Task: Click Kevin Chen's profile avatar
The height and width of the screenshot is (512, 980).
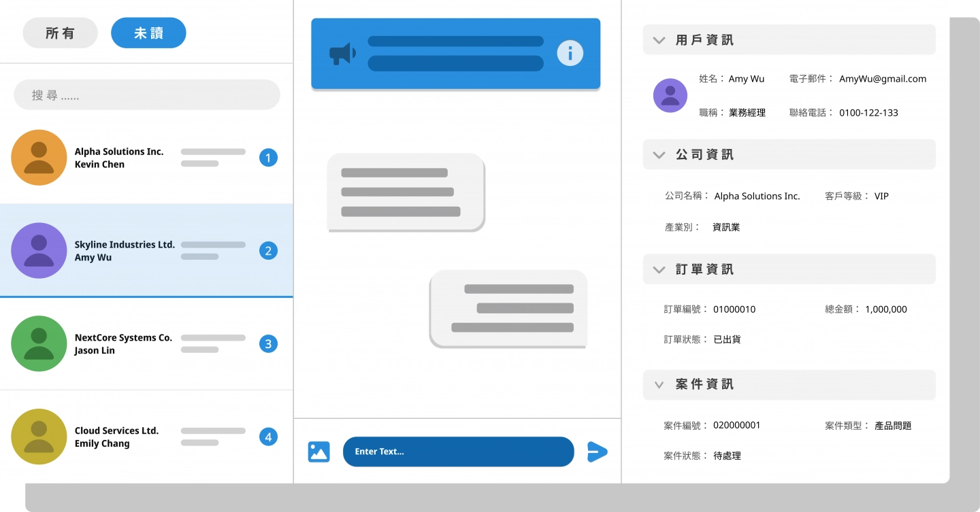Action: click(x=39, y=158)
